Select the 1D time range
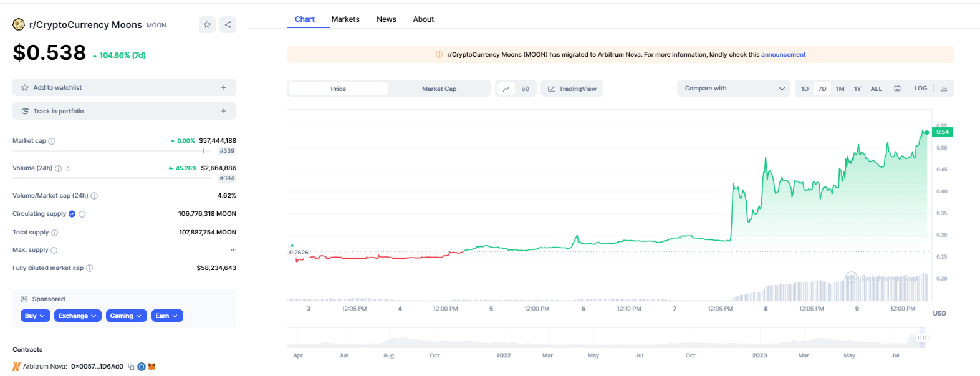The image size is (980, 376). (805, 89)
